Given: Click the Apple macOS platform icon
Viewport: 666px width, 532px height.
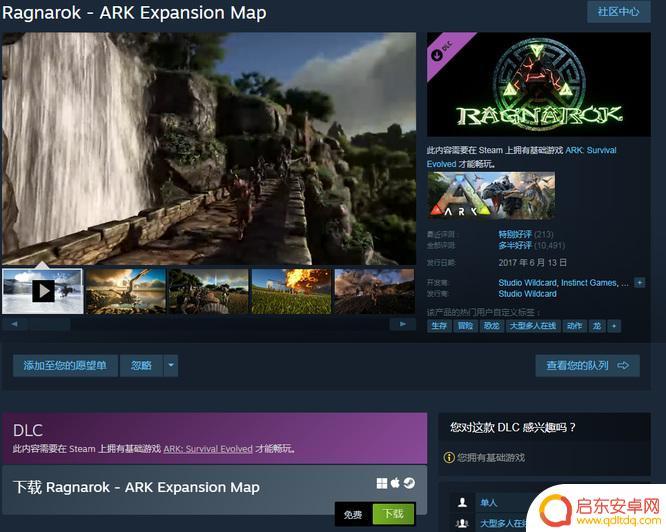Looking at the screenshot, I should click(395, 483).
